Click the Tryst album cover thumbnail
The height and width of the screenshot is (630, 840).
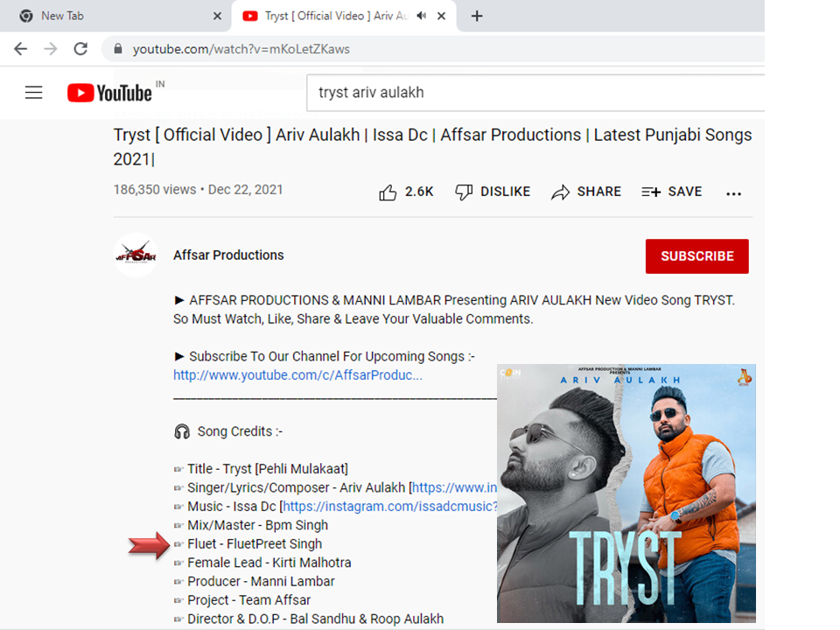click(x=626, y=493)
